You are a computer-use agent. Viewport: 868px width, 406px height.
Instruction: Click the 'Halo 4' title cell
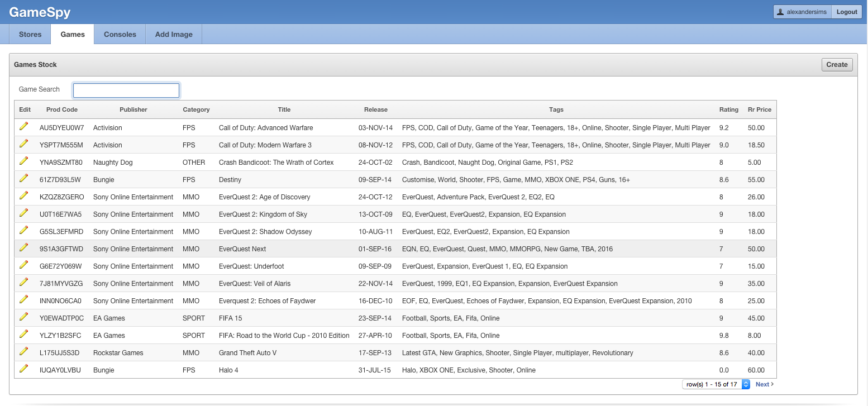[229, 370]
